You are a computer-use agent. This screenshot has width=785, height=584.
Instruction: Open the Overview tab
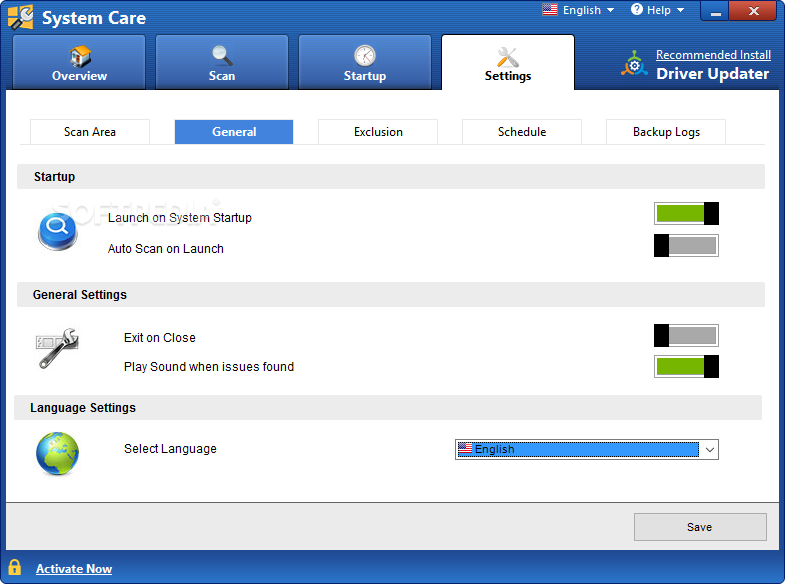pyautogui.click(x=79, y=63)
